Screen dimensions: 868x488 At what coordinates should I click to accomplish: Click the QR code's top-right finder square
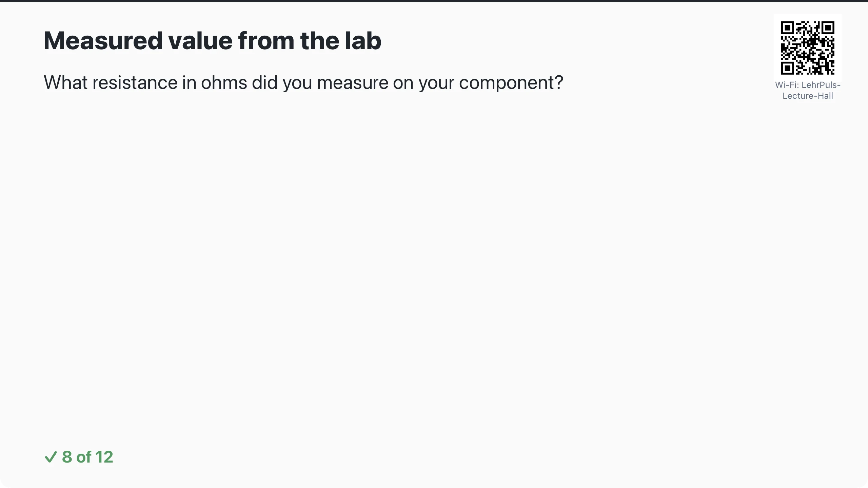[828, 27]
